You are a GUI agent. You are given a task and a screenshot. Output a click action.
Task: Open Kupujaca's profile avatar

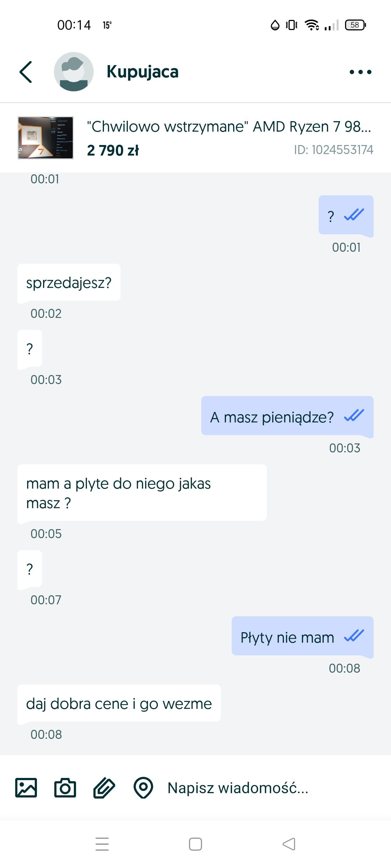coord(74,72)
